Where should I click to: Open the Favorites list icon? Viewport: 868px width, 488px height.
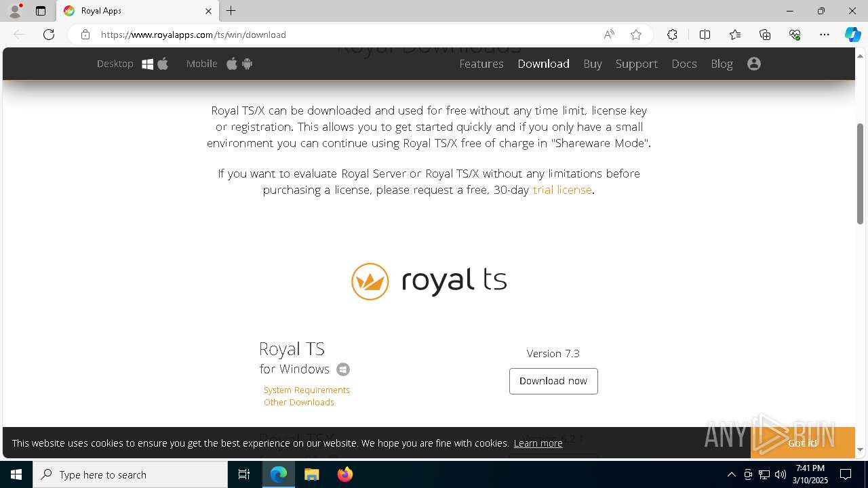(x=735, y=35)
